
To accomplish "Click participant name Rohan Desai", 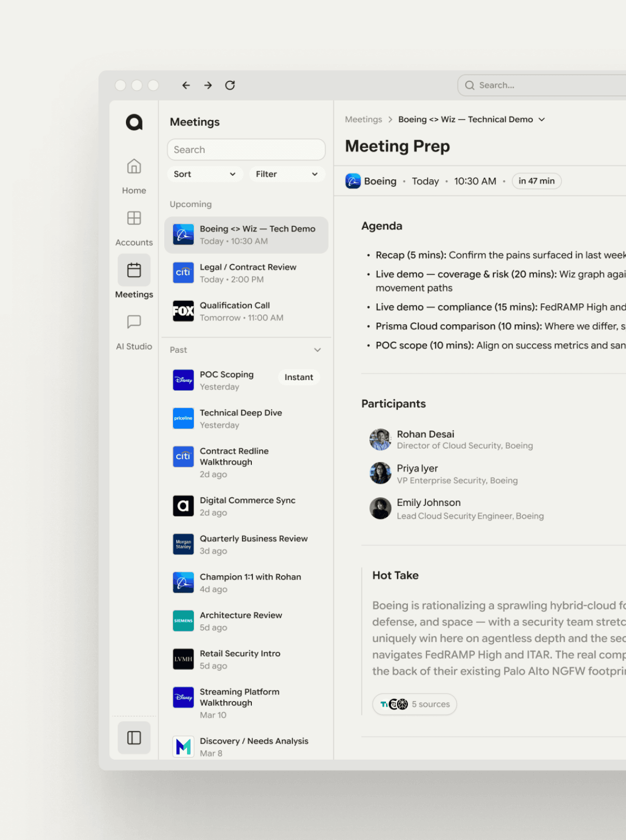I will pos(425,434).
